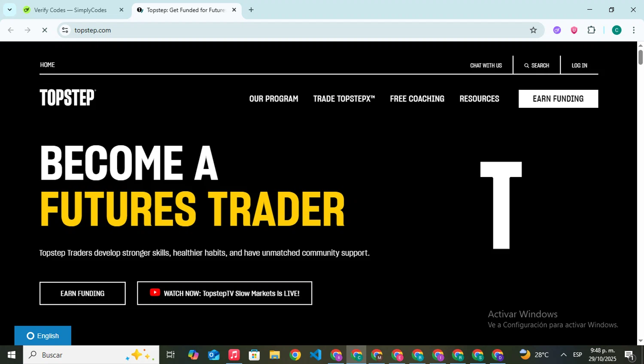The image size is (644, 364).
Task: Open the Log In link
Action: (x=579, y=65)
